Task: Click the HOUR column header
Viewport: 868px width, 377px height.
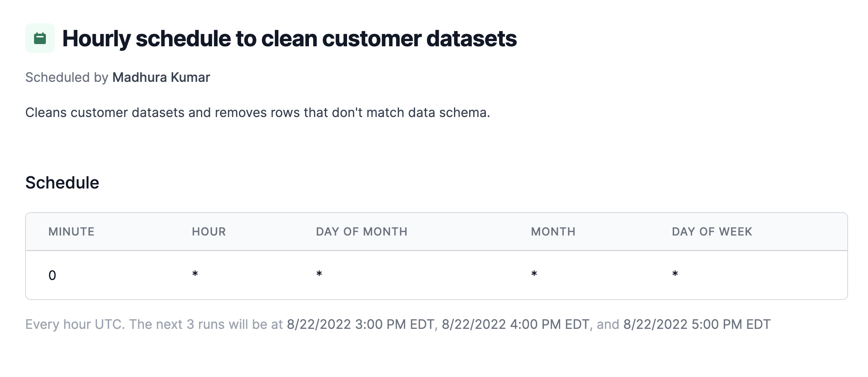Action: (x=209, y=231)
